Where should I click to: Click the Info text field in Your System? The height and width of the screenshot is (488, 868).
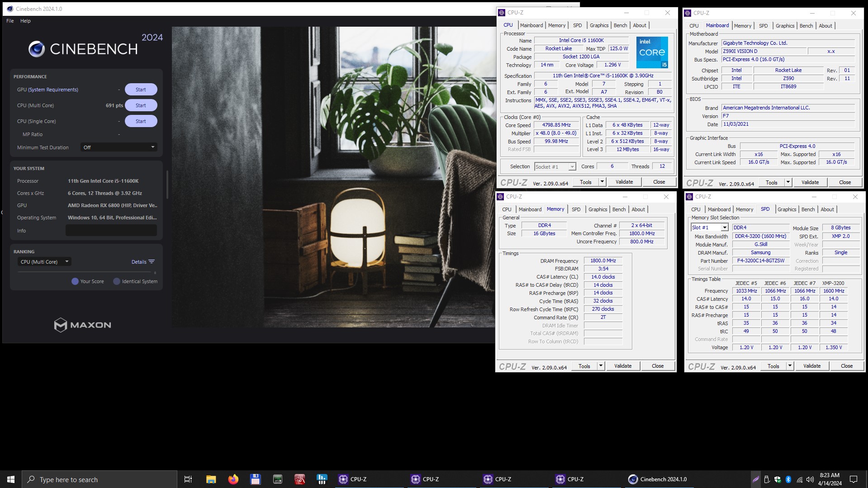(x=111, y=230)
